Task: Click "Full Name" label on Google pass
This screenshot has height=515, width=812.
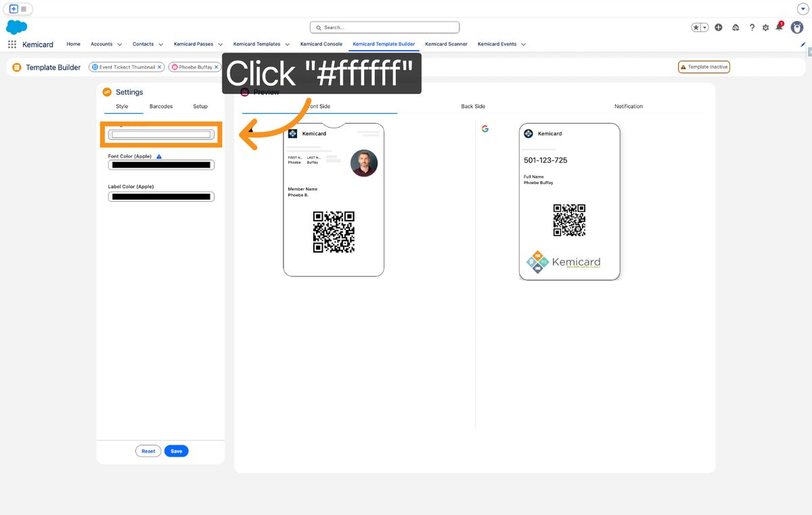Action: [x=533, y=177]
